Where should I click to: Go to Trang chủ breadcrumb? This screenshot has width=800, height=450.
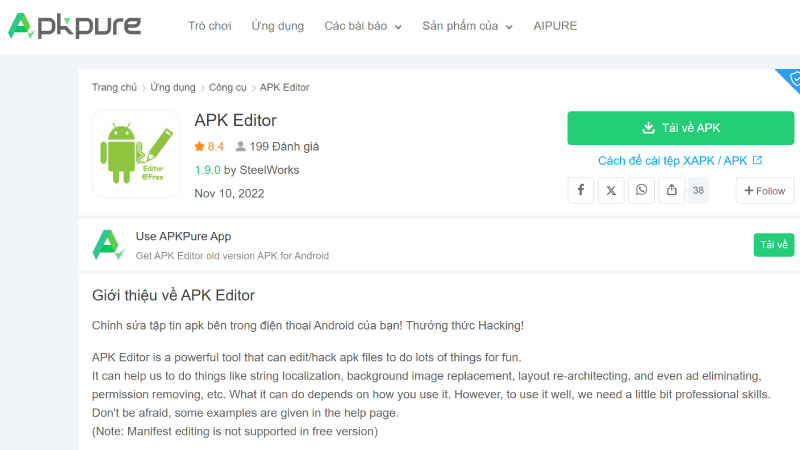(x=114, y=87)
